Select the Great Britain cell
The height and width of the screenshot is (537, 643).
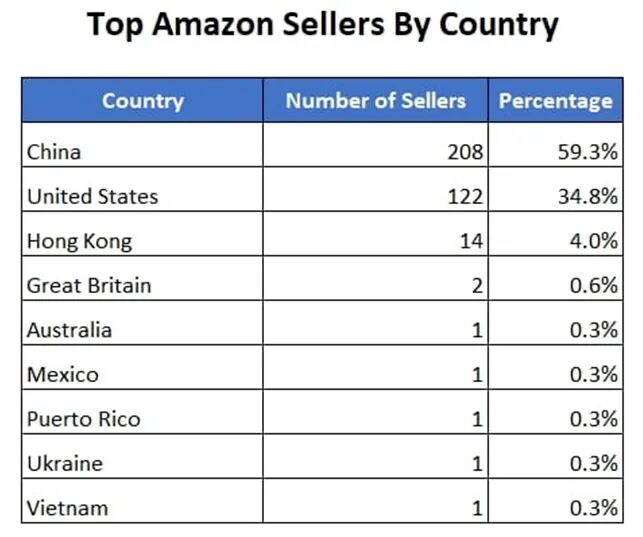[142, 279]
